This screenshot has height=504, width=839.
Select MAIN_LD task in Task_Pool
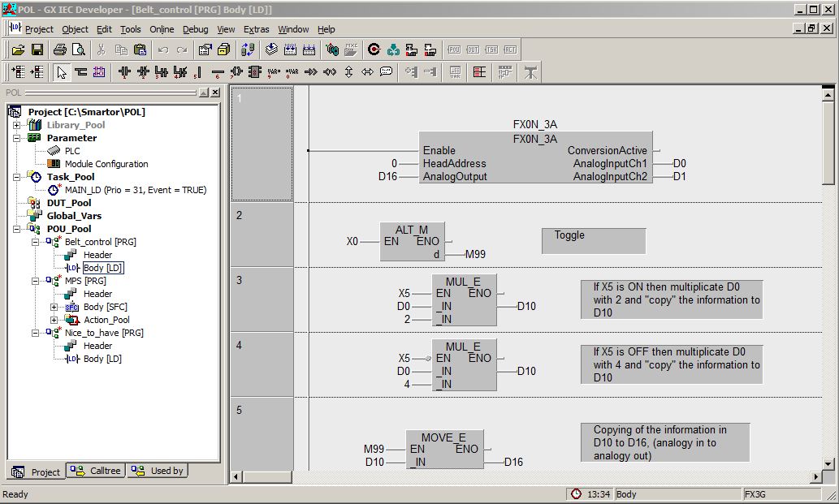[x=135, y=190]
